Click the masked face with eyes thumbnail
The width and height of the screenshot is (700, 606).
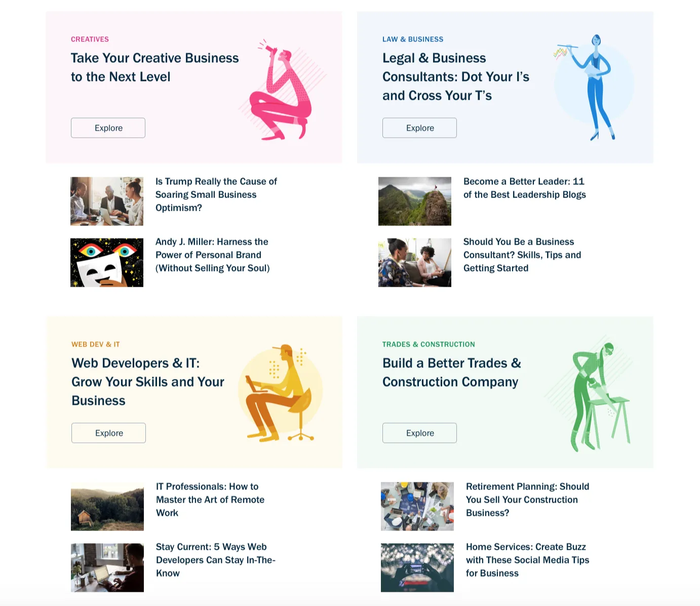pyautogui.click(x=107, y=262)
